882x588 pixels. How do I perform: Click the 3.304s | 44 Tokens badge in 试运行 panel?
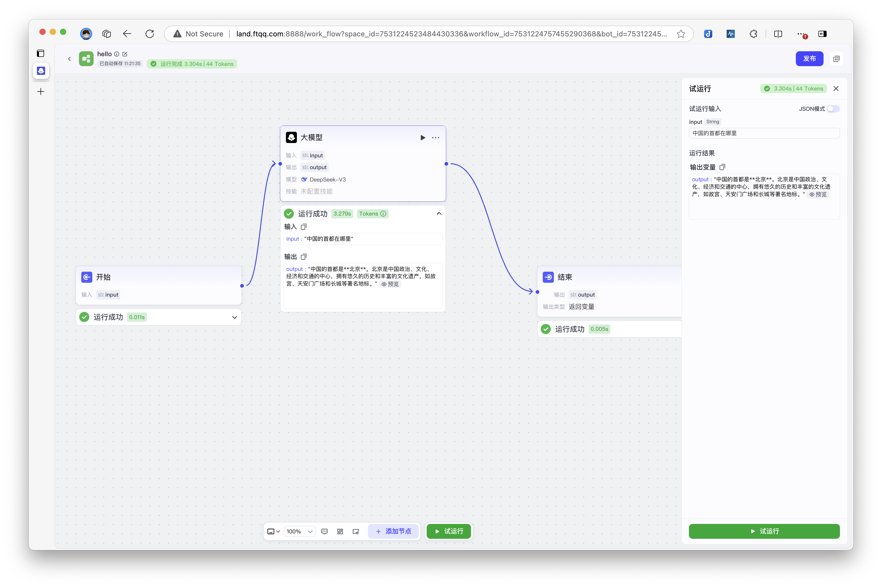[x=794, y=88]
